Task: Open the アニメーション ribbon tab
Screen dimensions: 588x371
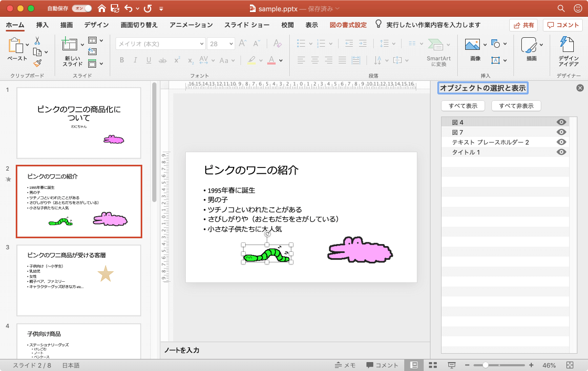Action: click(x=191, y=25)
